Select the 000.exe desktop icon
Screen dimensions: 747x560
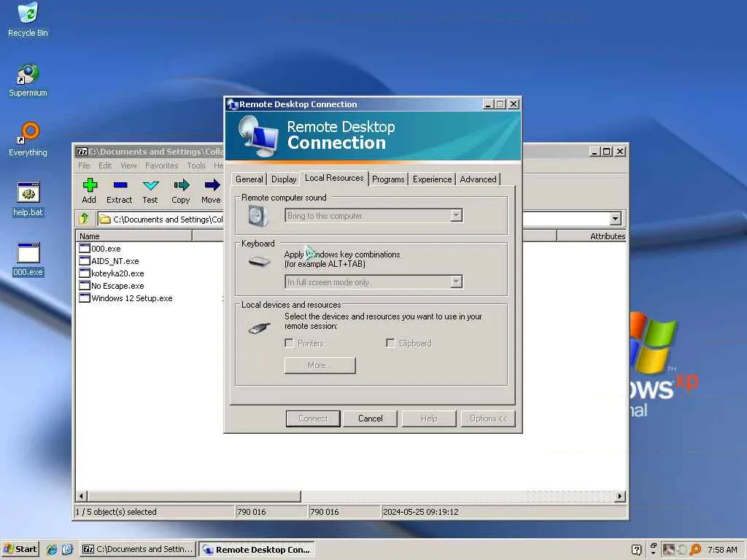(28, 260)
